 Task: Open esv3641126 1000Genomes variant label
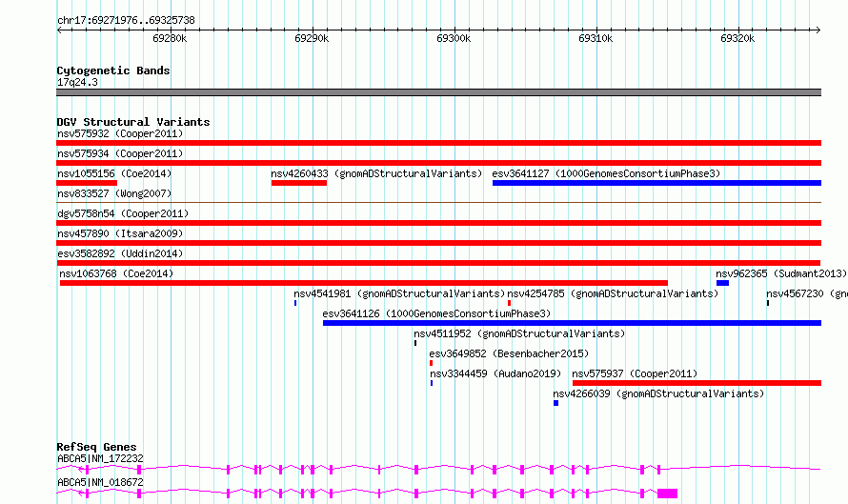click(x=436, y=313)
